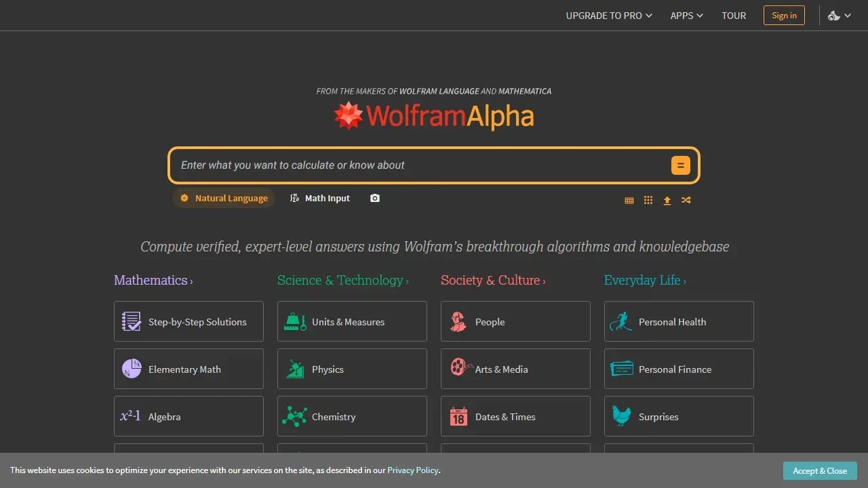Open the Personal Finance category
This screenshot has width=868, height=488.
click(x=679, y=369)
